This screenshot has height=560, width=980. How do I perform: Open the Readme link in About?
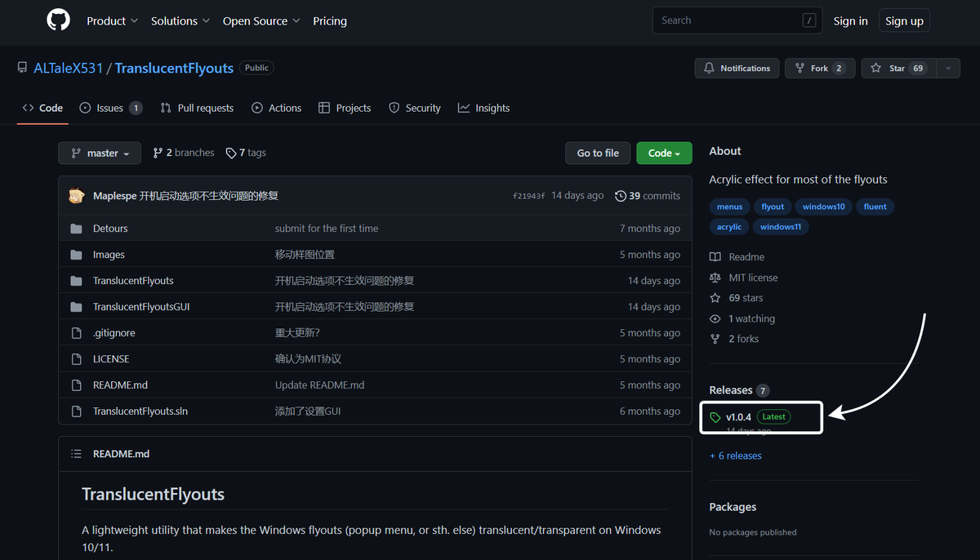(737, 257)
